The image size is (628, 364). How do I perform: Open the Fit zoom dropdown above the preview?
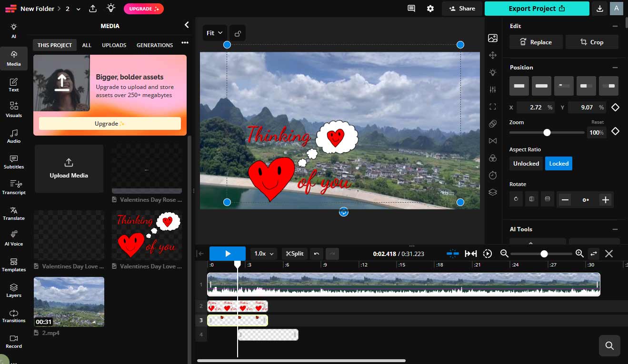pyautogui.click(x=214, y=33)
